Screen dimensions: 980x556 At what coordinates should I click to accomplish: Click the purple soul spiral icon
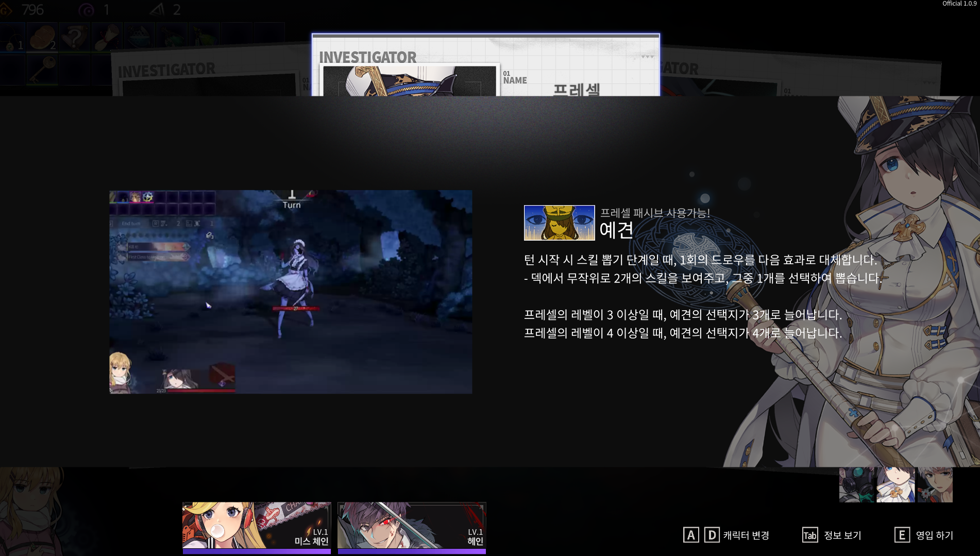[86, 10]
